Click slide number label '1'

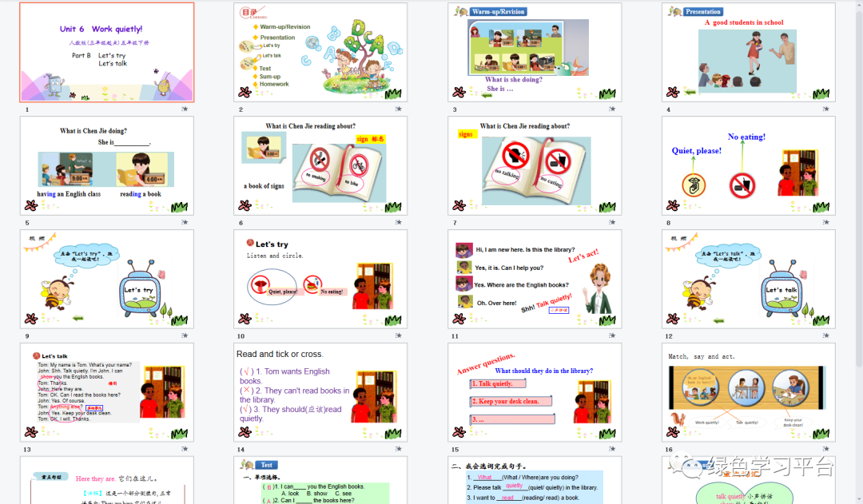(x=27, y=109)
